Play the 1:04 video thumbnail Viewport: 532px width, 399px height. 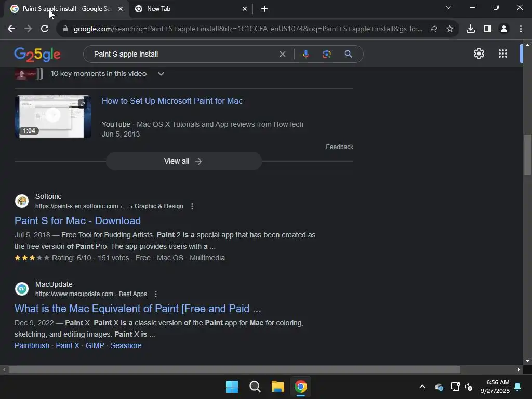pyautogui.click(x=53, y=117)
